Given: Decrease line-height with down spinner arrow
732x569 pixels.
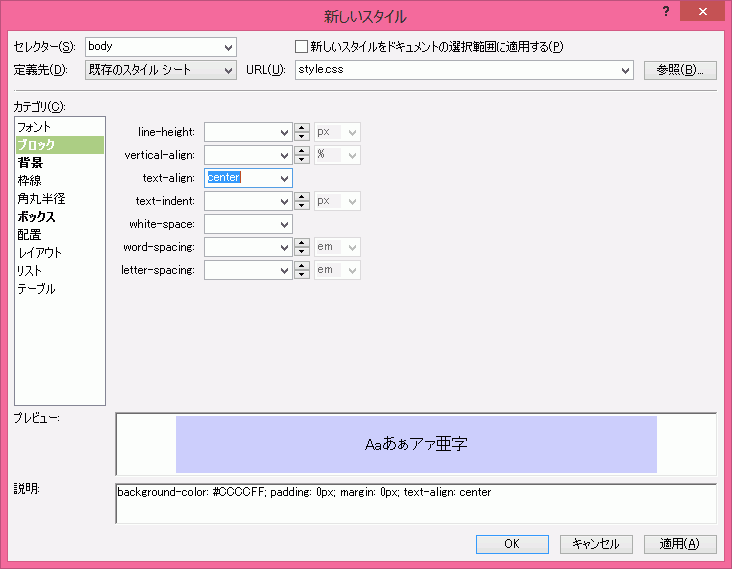Looking at the screenshot, I should pyautogui.click(x=302, y=136).
